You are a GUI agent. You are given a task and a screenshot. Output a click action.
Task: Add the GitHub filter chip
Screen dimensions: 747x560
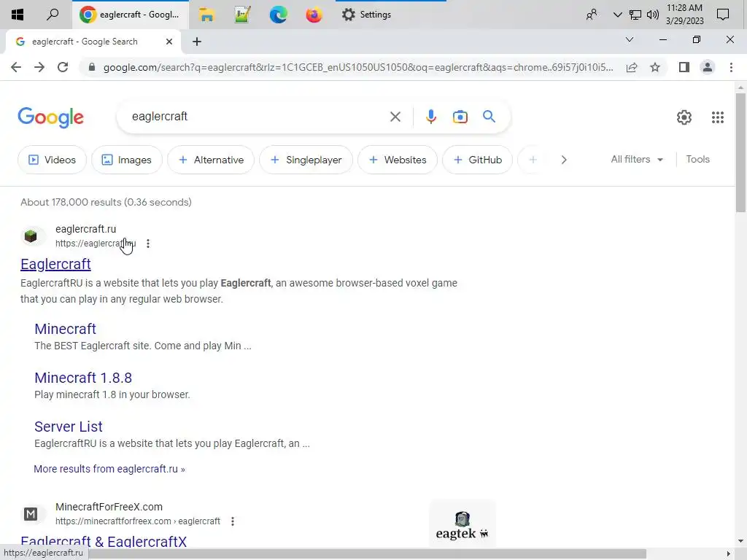pos(477,160)
